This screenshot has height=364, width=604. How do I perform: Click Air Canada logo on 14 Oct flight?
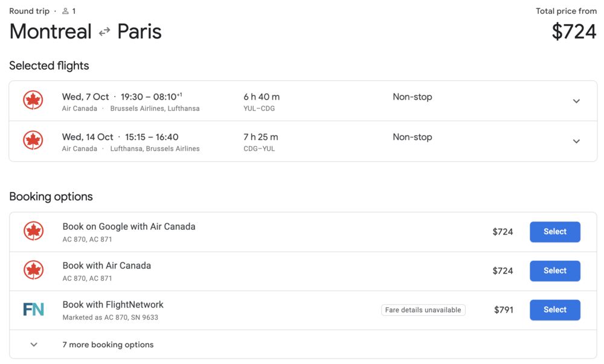[x=33, y=141]
